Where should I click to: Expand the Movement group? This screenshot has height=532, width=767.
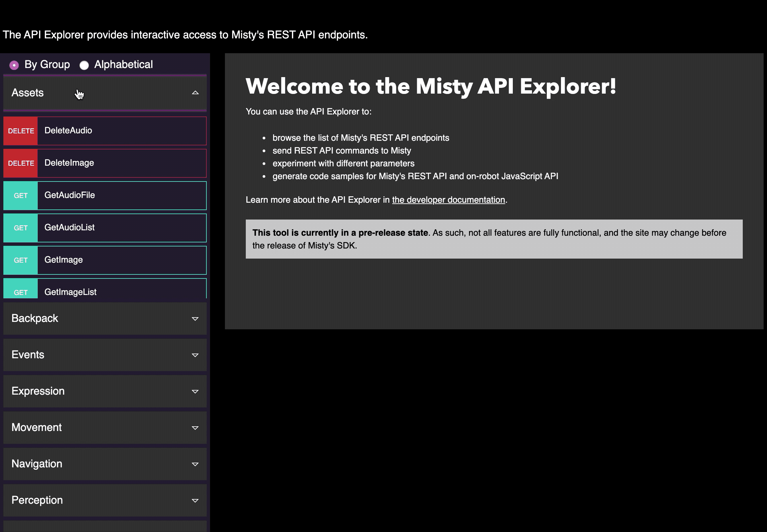104,427
